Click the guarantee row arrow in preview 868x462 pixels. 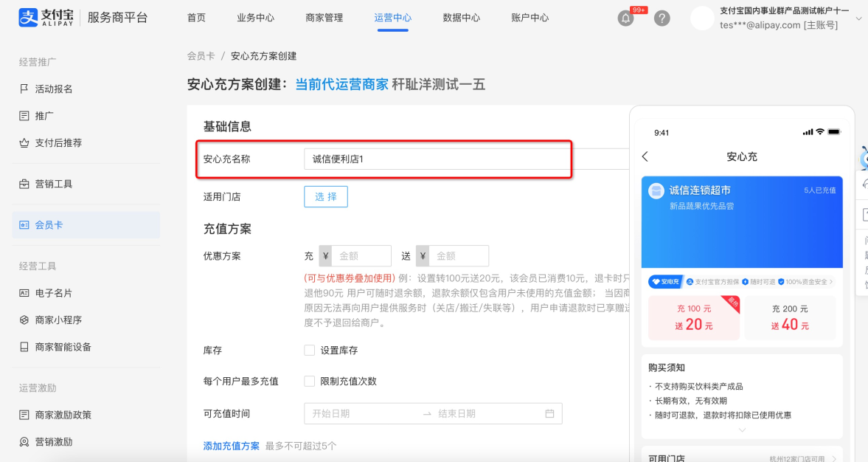pyautogui.click(x=831, y=282)
